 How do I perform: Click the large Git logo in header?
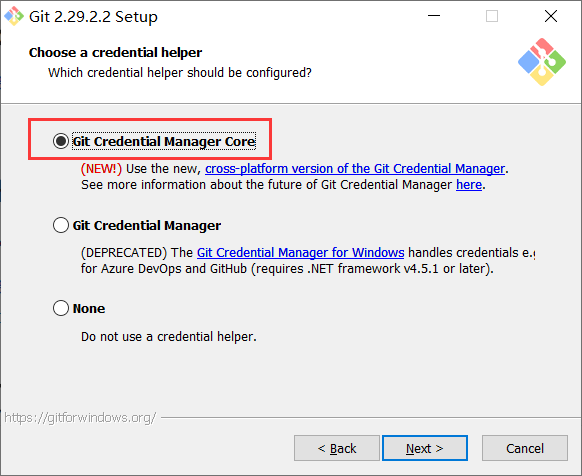coord(542,62)
